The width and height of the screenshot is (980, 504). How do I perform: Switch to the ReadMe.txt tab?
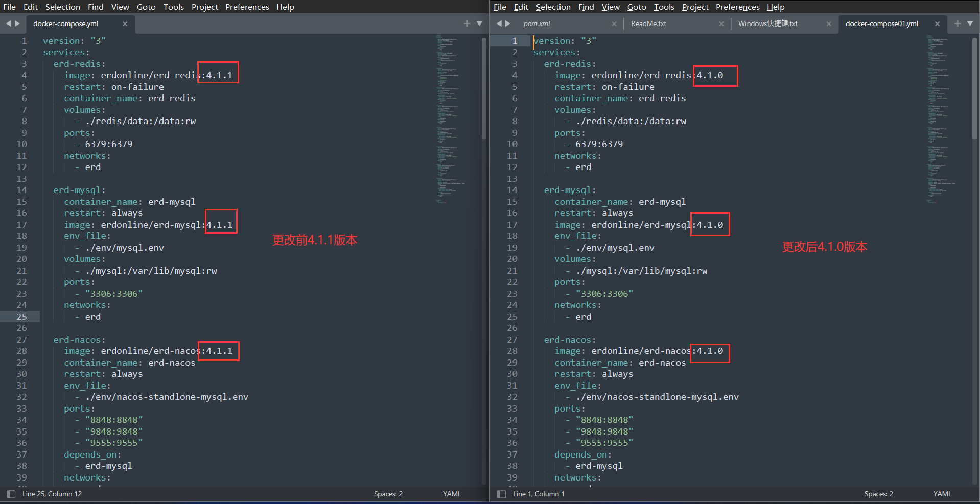point(648,23)
